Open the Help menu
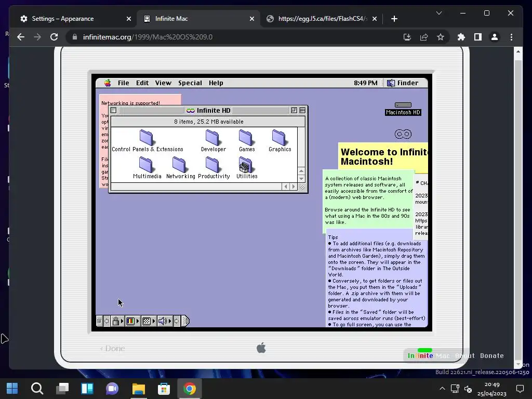 pos(216,83)
